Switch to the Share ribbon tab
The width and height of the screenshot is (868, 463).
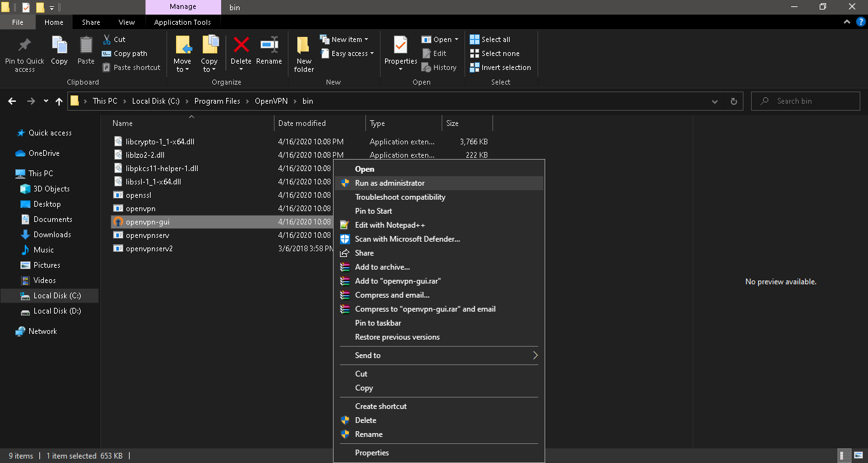91,22
